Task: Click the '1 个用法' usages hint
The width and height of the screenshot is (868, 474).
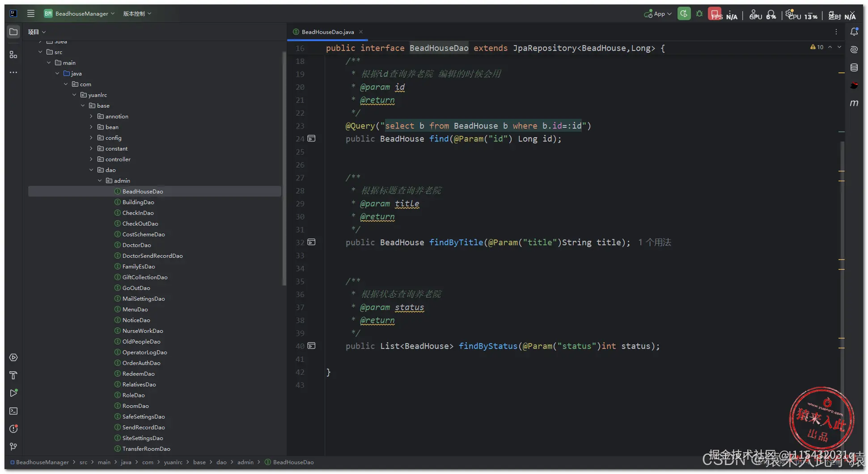Action: click(655, 242)
